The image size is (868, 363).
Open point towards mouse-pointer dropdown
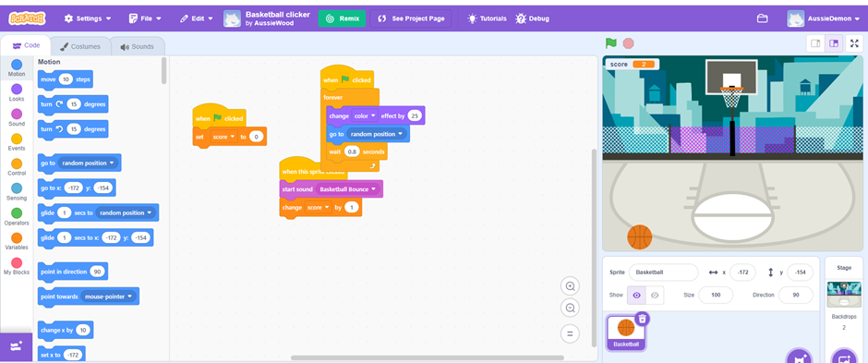tap(108, 296)
